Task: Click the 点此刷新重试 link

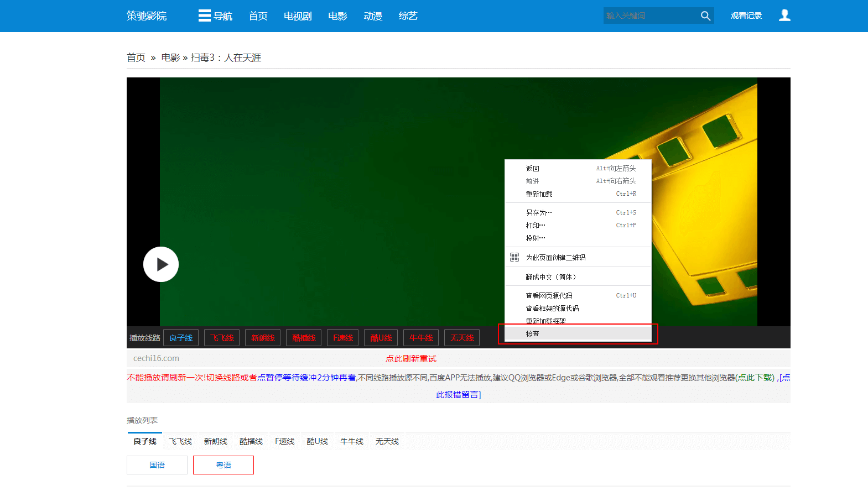Action: point(411,359)
